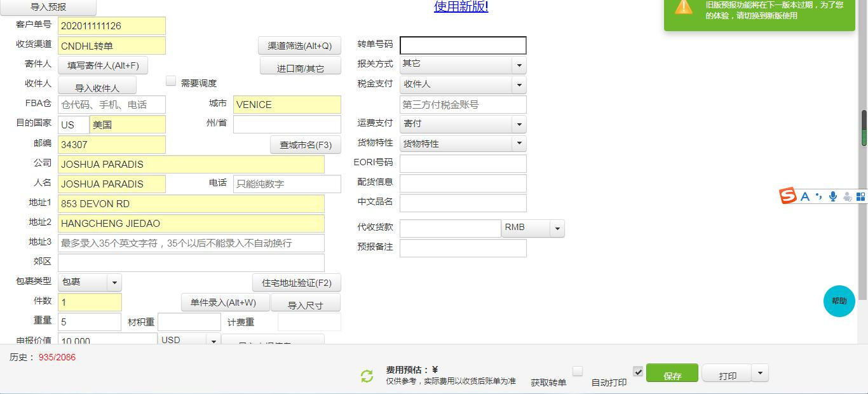
Task: Activate the voice input microphone icon
Action: coord(832,196)
